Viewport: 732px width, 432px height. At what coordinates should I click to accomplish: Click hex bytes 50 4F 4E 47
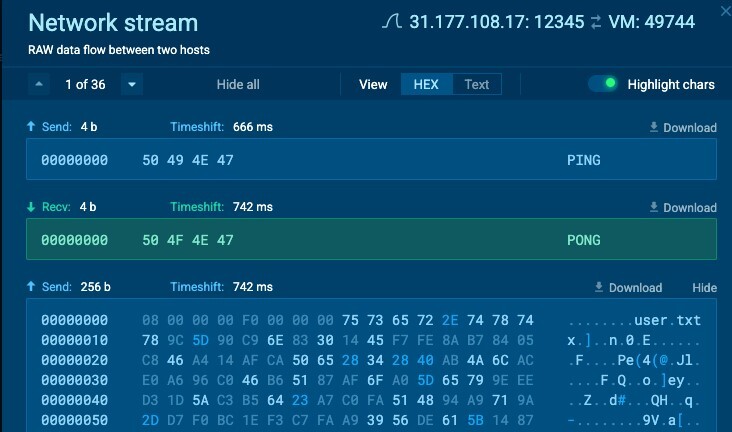tap(188, 240)
